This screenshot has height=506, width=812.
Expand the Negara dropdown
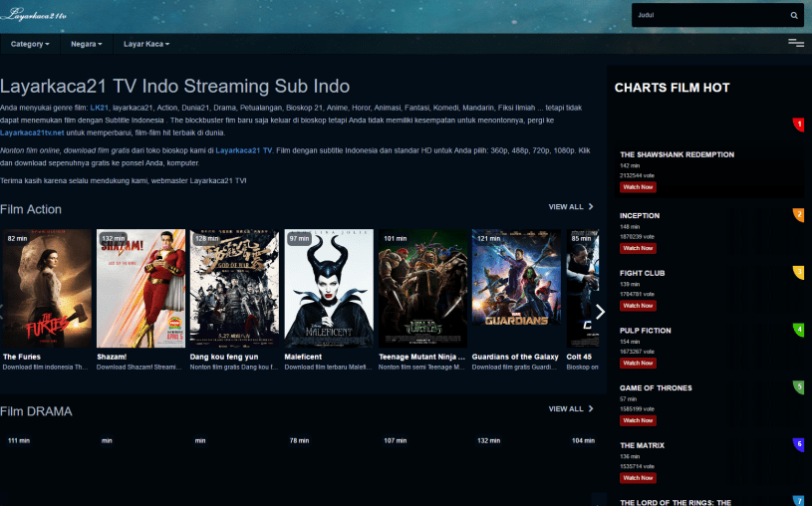[x=87, y=44]
